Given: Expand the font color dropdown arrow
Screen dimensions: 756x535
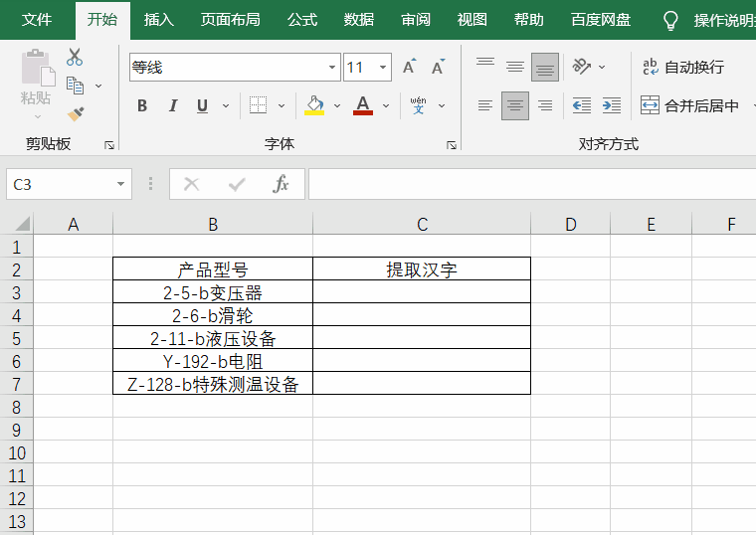Looking at the screenshot, I should [386, 105].
